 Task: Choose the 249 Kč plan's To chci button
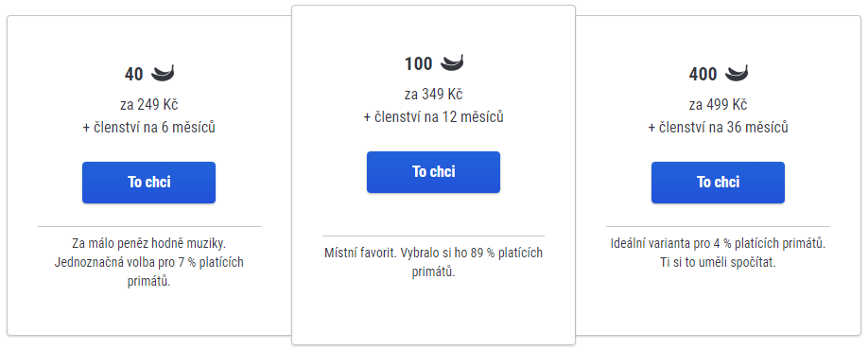click(148, 183)
